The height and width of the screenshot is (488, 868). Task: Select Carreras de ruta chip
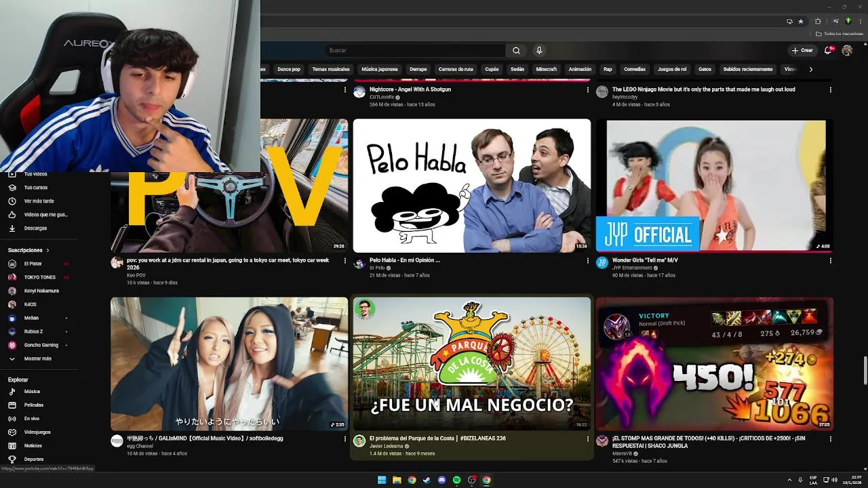(456, 69)
